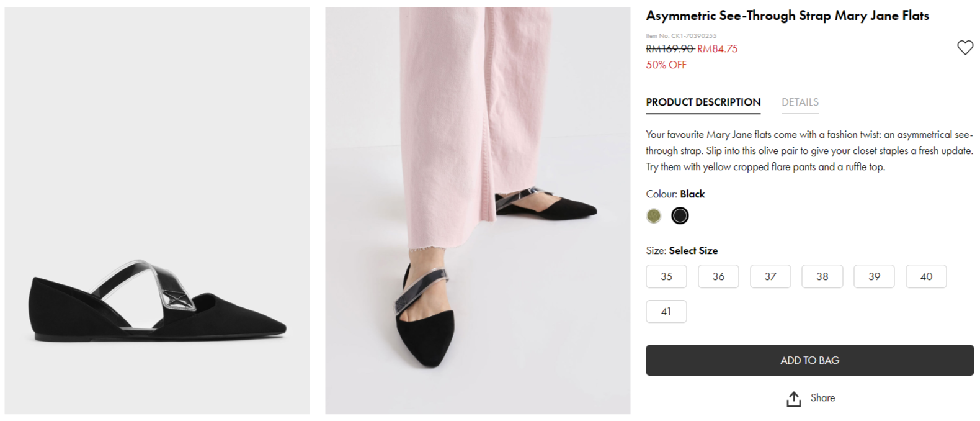Click the item number text
Viewport: 980px width, 421px height.
681,36
